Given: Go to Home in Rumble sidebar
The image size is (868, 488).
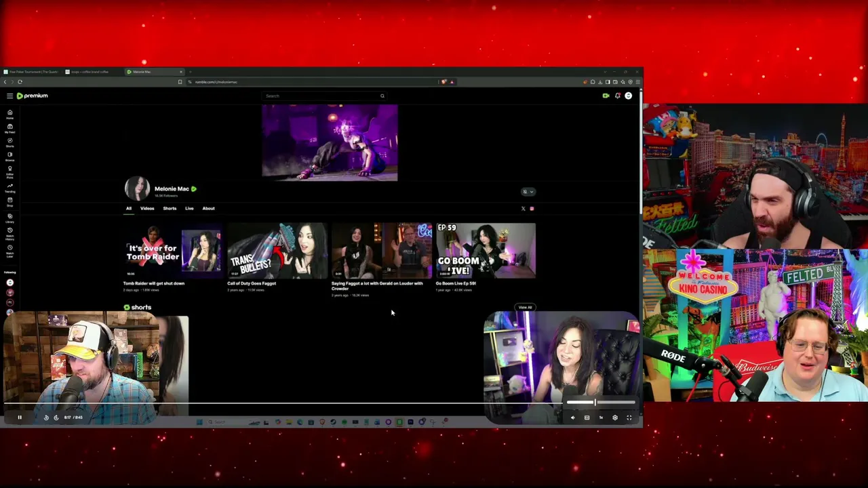Looking at the screenshot, I should [9, 114].
